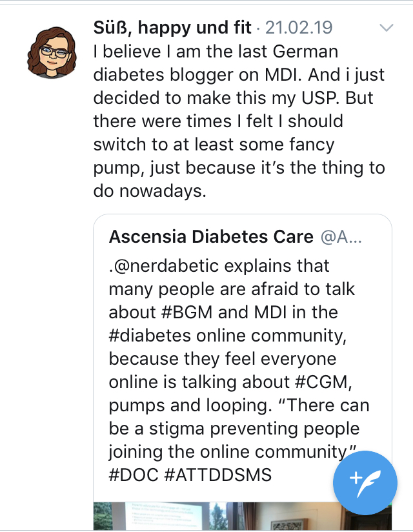Open the 'Süß, happy und fit' profile name
Image resolution: width=413 pixels, height=532 pixels.
click(173, 28)
